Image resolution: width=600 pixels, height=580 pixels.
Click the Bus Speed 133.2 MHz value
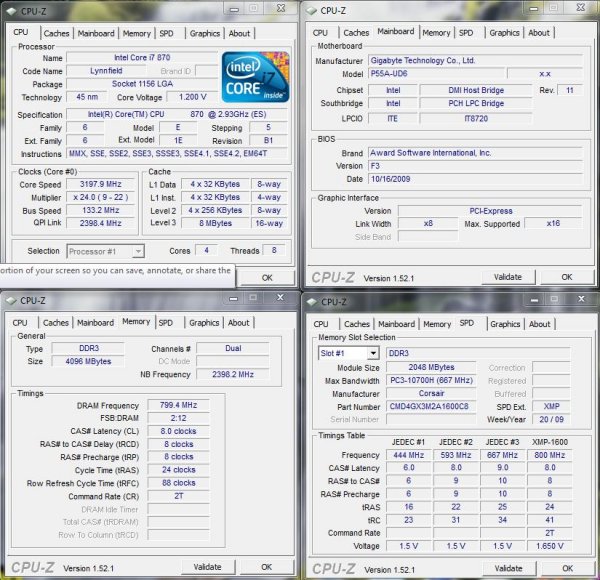(101, 210)
